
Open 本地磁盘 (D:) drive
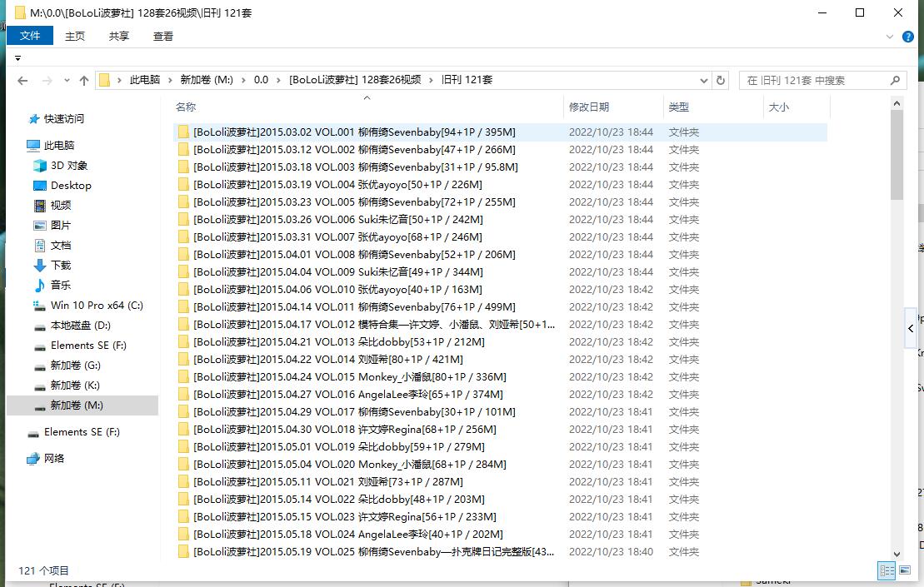point(80,326)
